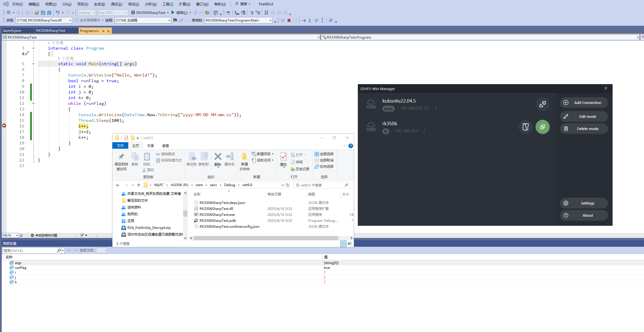Open the 共享 Share ribbon tab in Explorer
Screen dimensions: 644x332
[x=151, y=146]
